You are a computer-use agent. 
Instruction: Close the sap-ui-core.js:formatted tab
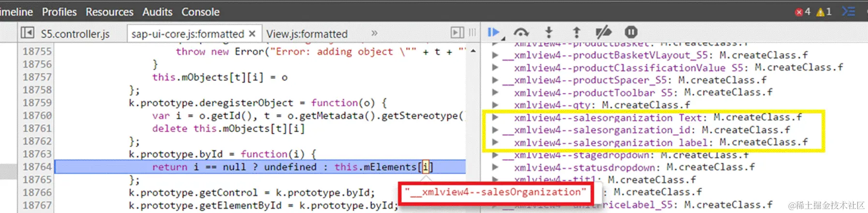tap(252, 33)
